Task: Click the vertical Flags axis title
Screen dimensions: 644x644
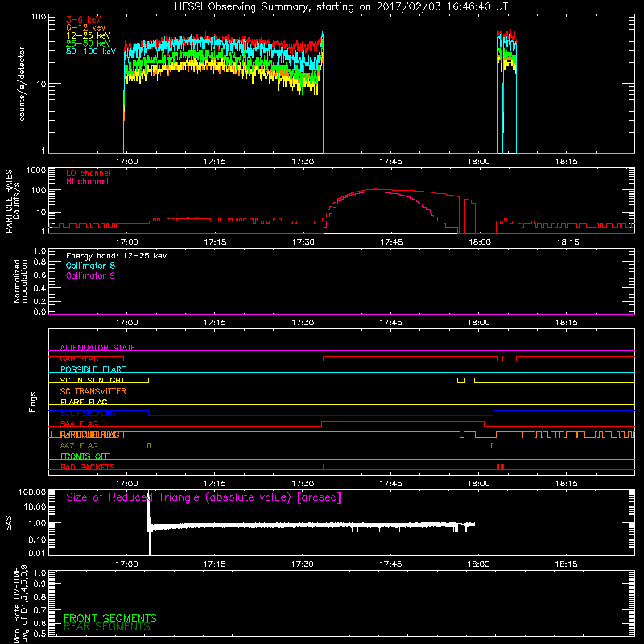Action: pyautogui.click(x=33, y=402)
